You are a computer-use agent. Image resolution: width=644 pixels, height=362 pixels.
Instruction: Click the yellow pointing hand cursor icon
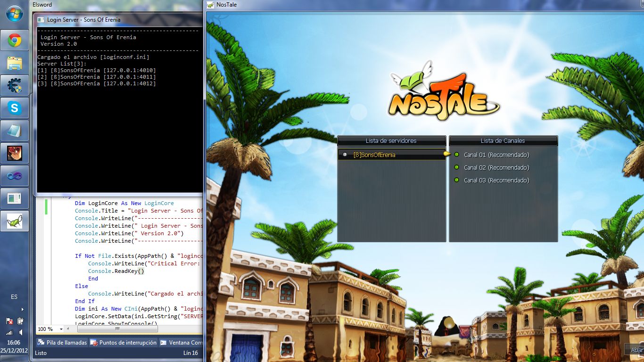pyautogui.click(x=447, y=154)
